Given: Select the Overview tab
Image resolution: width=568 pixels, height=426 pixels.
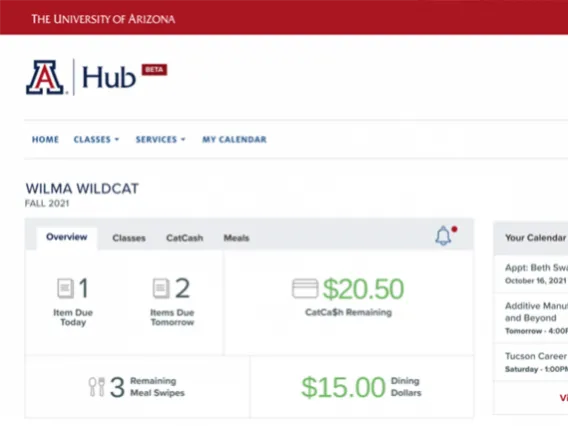Looking at the screenshot, I should pos(67,237).
